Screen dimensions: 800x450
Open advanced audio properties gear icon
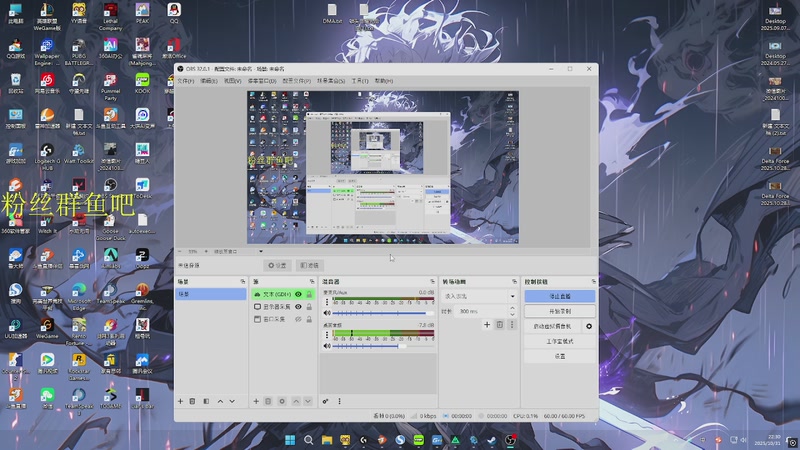pos(326,402)
